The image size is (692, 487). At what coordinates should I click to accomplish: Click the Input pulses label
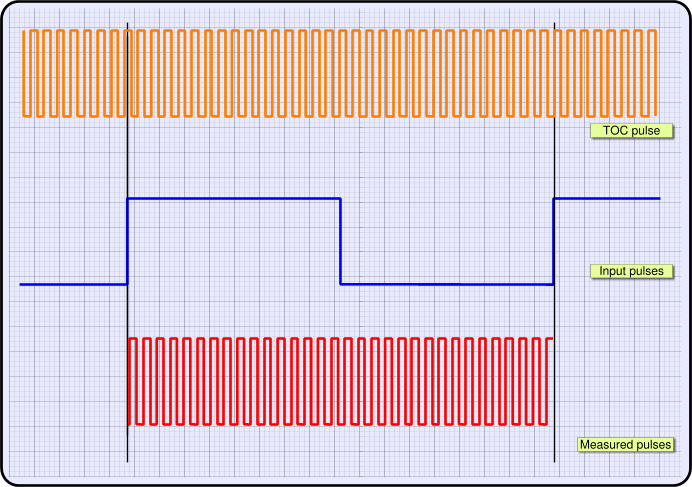point(632,271)
